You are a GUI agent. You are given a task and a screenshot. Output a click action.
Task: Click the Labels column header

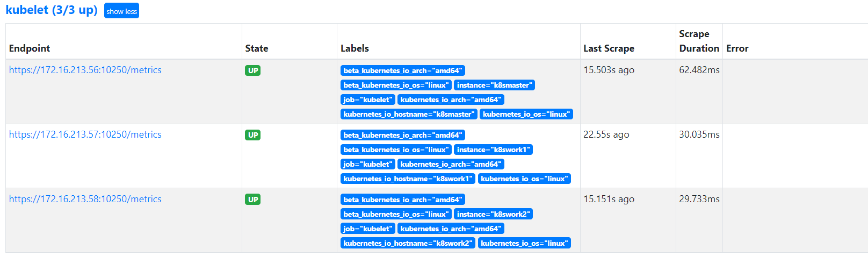(355, 48)
